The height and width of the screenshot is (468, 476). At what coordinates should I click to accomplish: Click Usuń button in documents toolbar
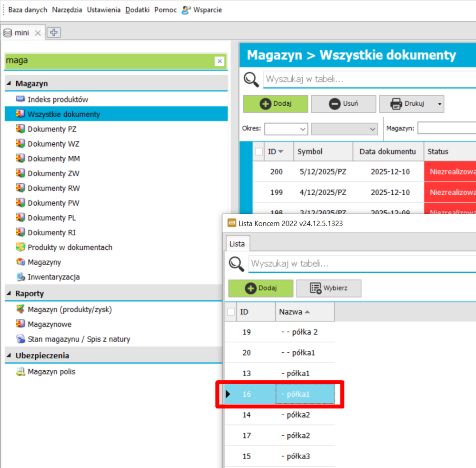tap(343, 104)
